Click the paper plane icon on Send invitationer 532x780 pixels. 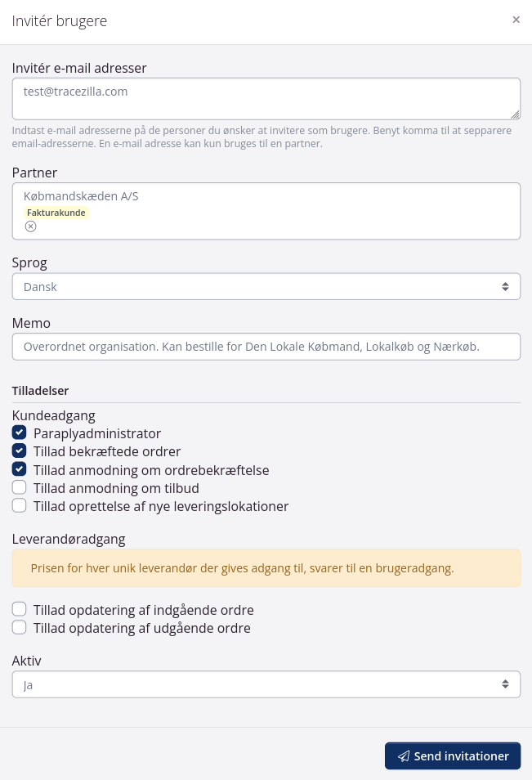tap(404, 756)
